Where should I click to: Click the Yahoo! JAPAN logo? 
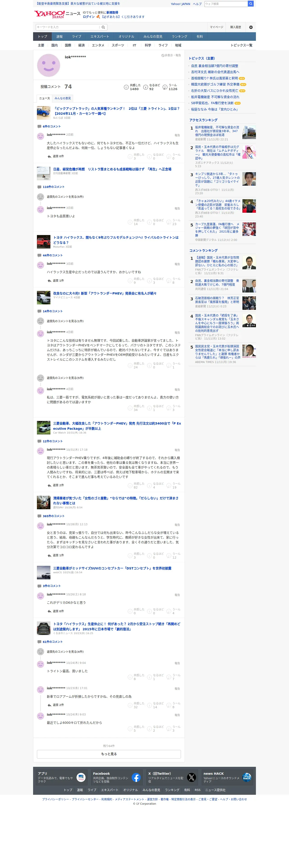pyautogui.click(x=50, y=14)
